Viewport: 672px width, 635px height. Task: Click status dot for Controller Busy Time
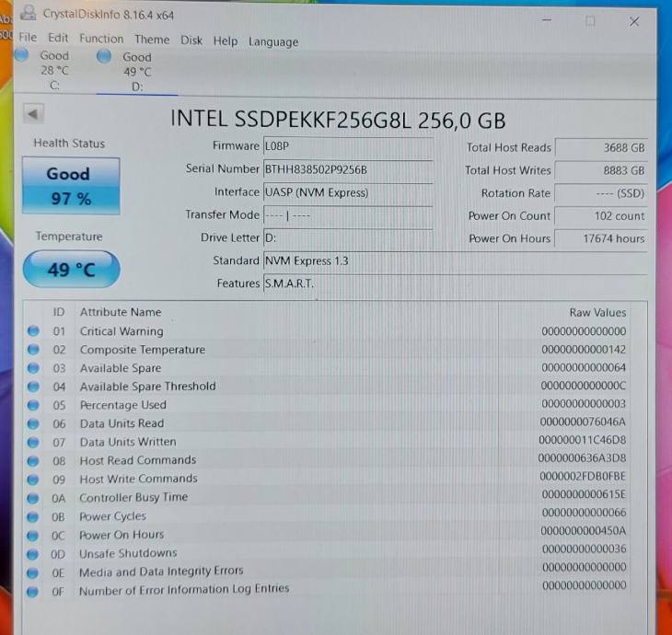click(32, 498)
